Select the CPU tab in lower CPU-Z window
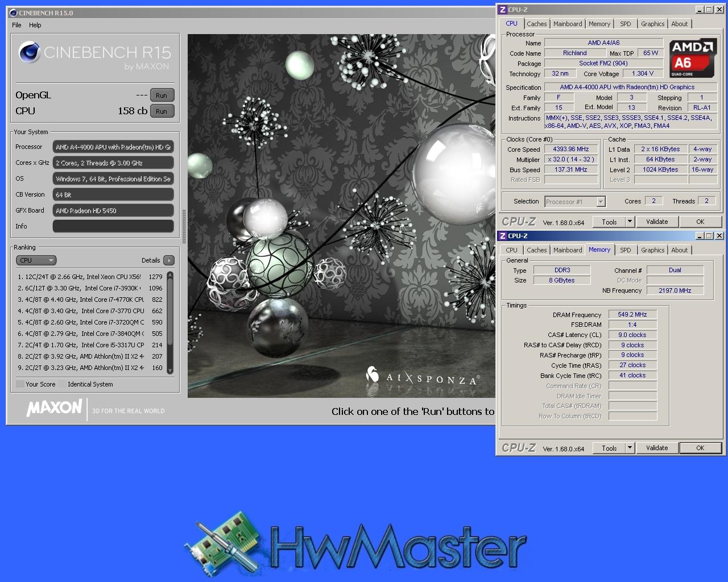728x582 pixels. [512, 250]
